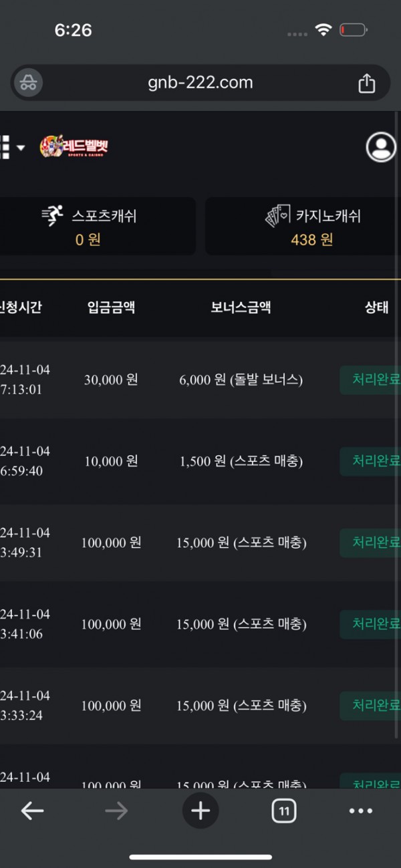Screen dimensions: 401x868
Task: Tap the 입금금액 column header
Action: [111, 307]
